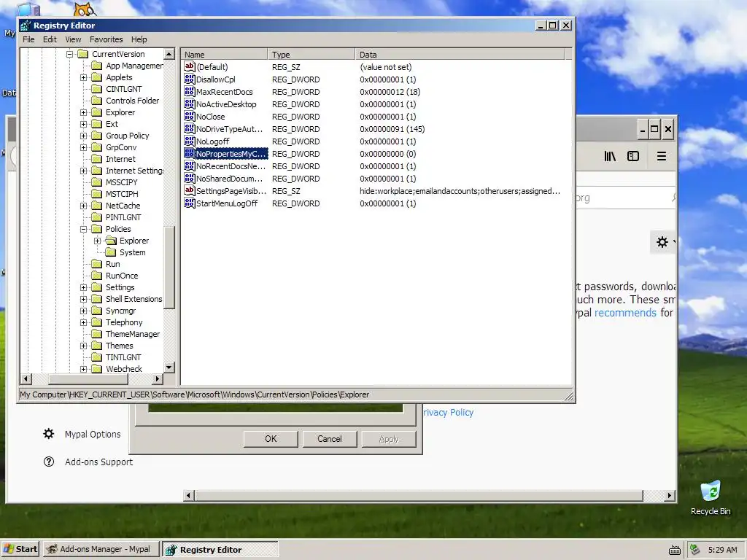Sort by the Name column header

tap(224, 54)
